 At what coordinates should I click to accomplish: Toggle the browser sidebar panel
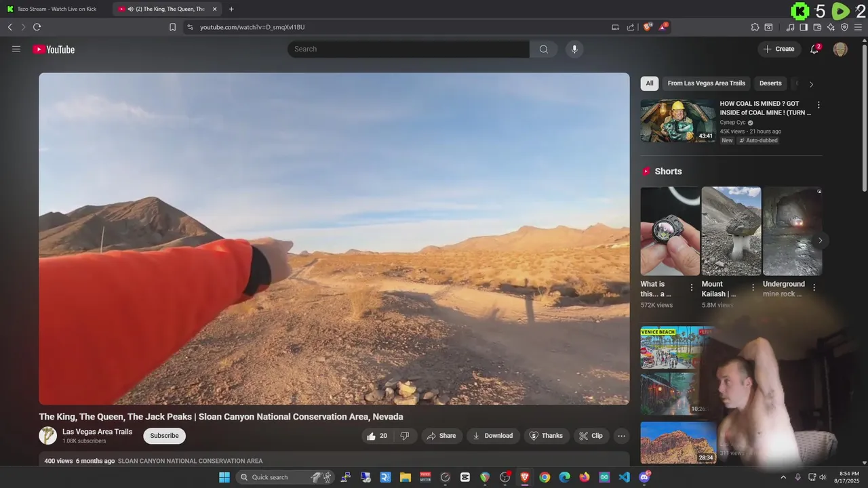click(x=804, y=27)
